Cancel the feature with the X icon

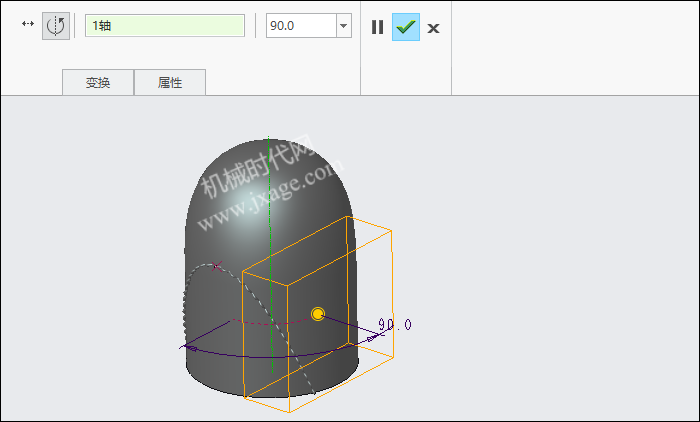point(433,29)
